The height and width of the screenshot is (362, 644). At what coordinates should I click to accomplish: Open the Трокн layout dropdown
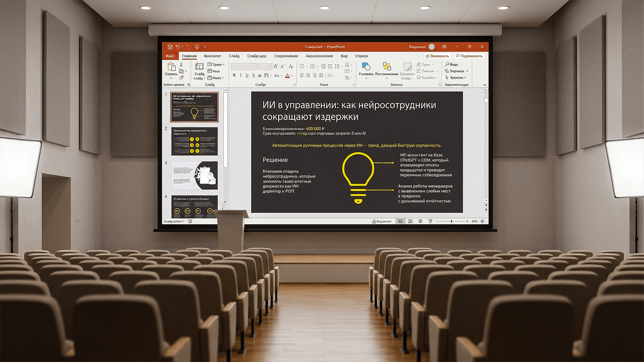pos(216,64)
